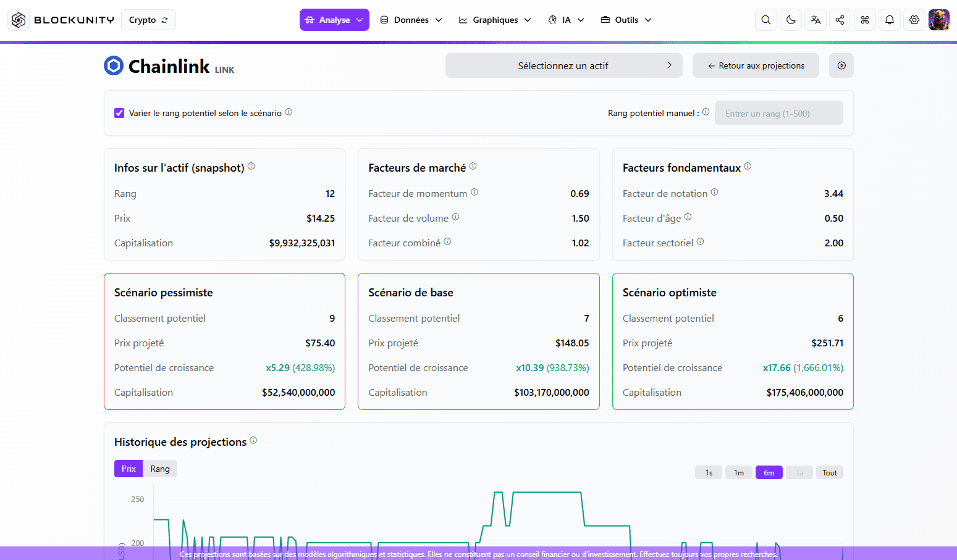Click Scénario optimiste heading
The height and width of the screenshot is (560, 957).
point(670,293)
